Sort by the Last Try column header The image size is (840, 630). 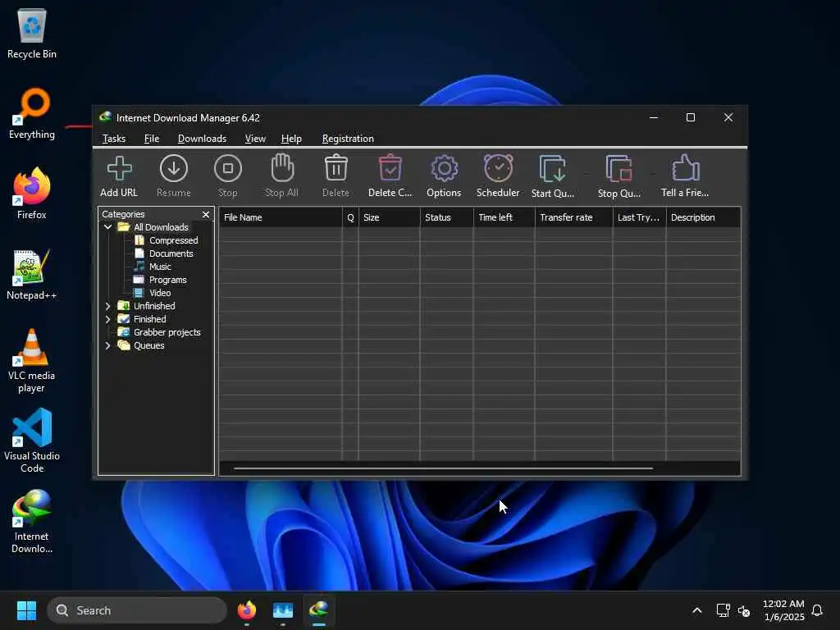pyautogui.click(x=639, y=217)
